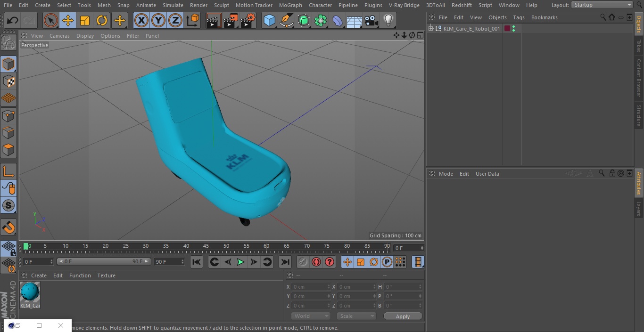Image resolution: width=644 pixels, height=332 pixels.
Task: Select the Move tool
Action: point(68,21)
